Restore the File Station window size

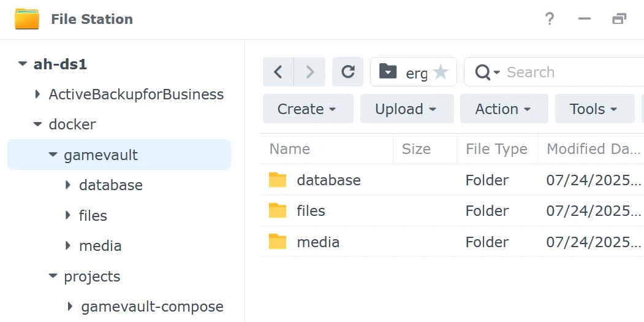[619, 19]
